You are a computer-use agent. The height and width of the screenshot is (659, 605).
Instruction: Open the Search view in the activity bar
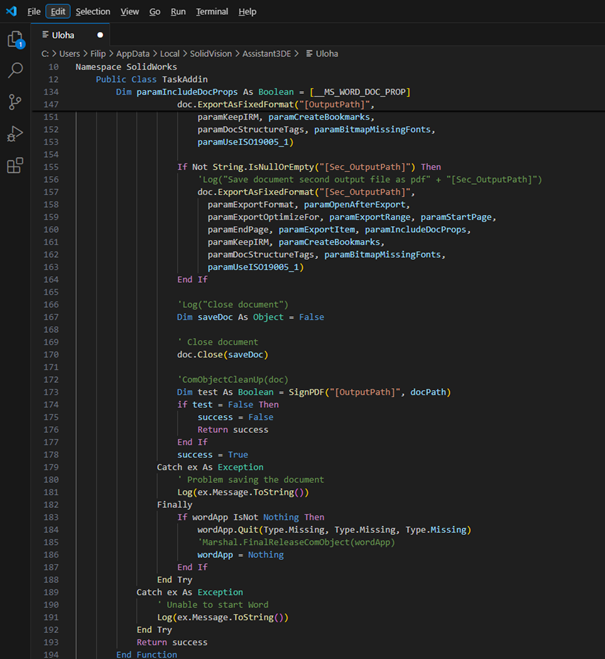tap(15, 70)
